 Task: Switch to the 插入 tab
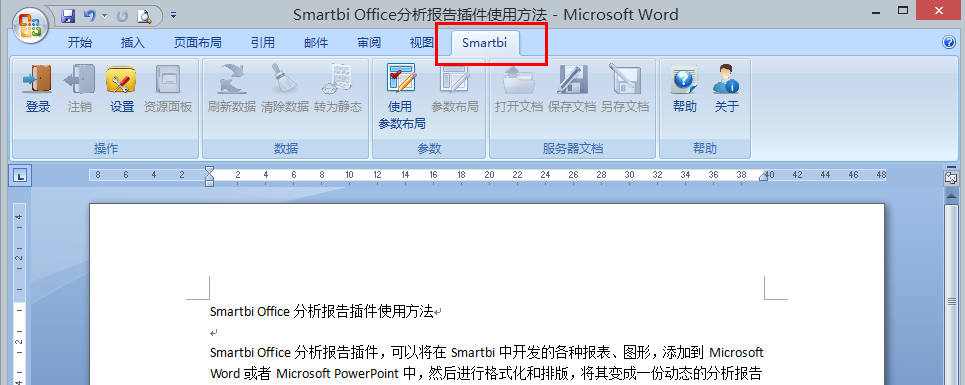pyautogui.click(x=132, y=42)
